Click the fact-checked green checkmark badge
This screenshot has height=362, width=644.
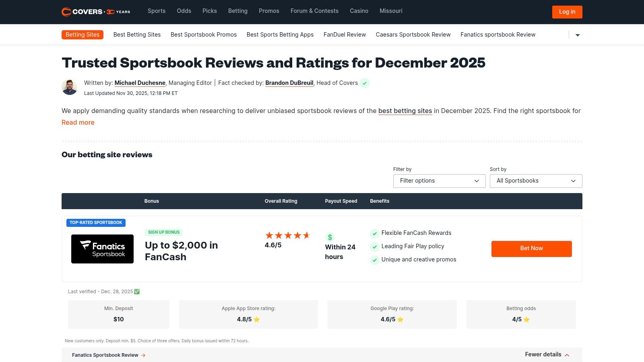[365, 83]
